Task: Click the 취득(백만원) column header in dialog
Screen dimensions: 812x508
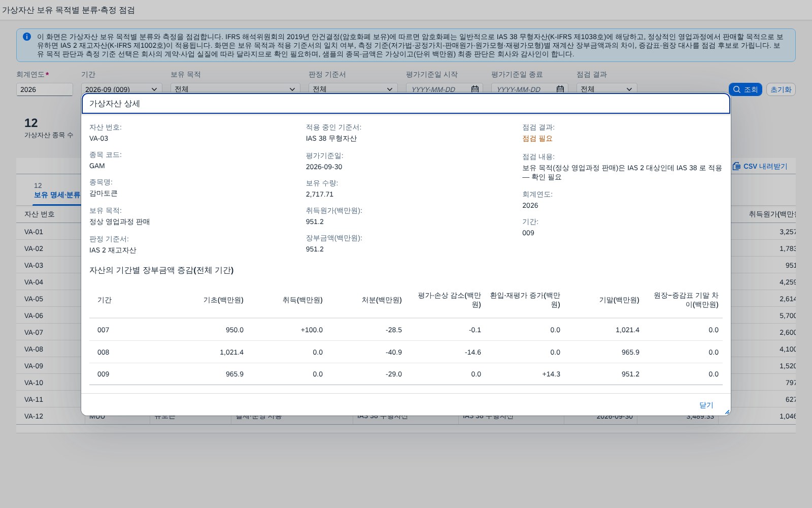Action: [302, 300]
